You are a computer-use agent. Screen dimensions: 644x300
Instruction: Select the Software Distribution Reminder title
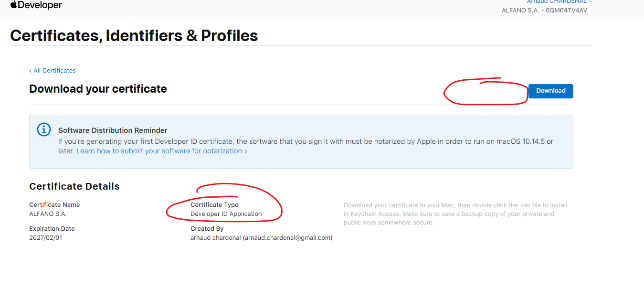pyautogui.click(x=113, y=130)
